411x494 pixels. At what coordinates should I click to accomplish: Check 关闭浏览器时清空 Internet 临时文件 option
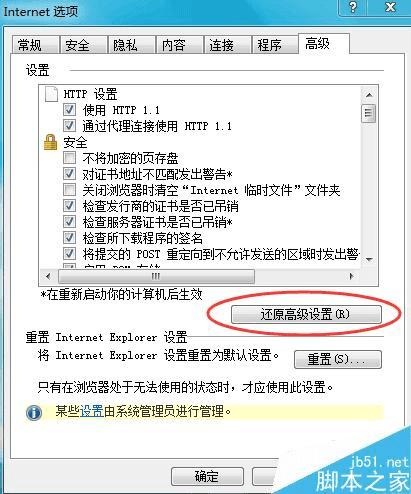(69, 190)
